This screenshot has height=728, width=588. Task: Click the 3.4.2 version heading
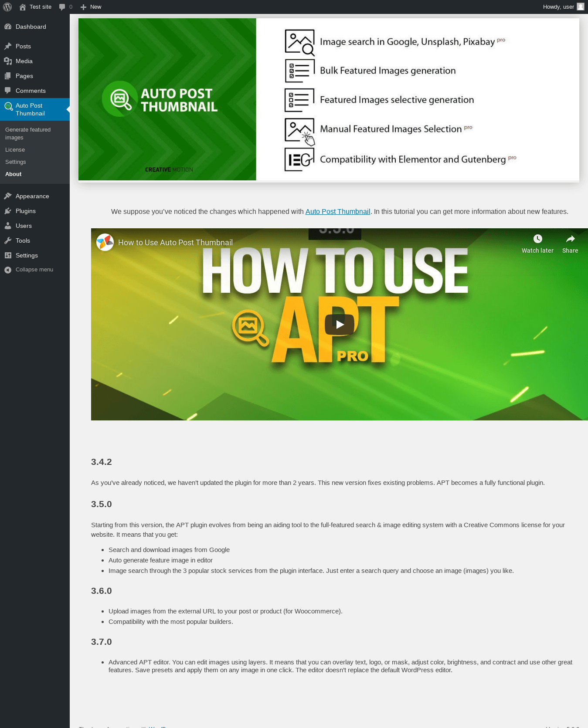tap(102, 462)
